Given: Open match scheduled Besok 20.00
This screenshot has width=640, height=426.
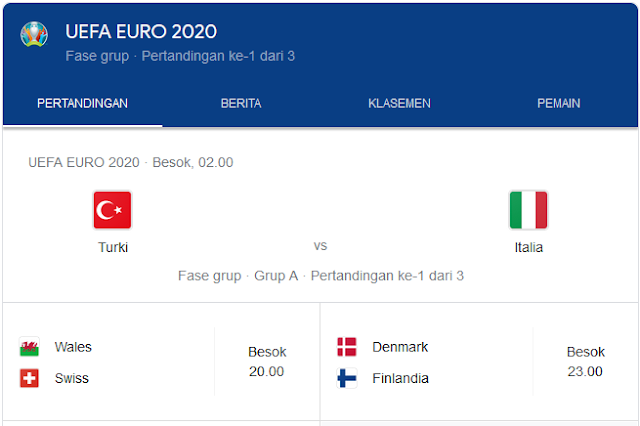Looking at the screenshot, I should click(x=267, y=362).
